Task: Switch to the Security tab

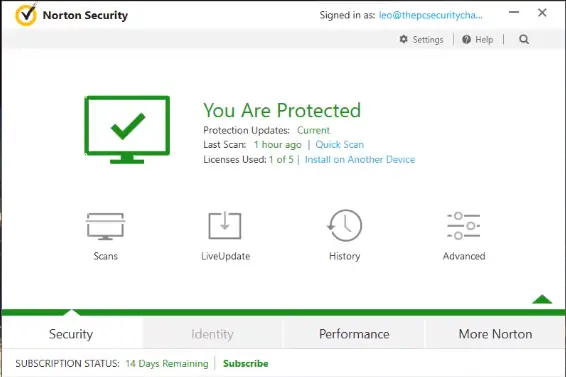Action: tap(71, 334)
